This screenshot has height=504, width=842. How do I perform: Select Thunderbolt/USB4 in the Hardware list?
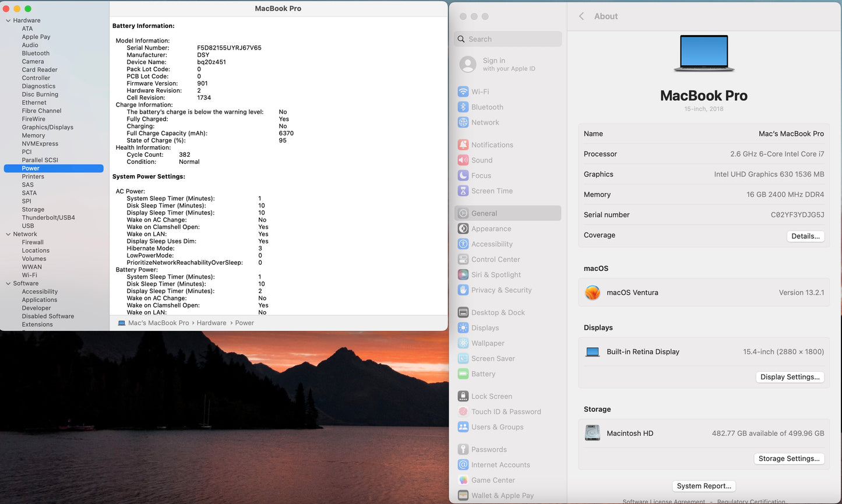48,218
